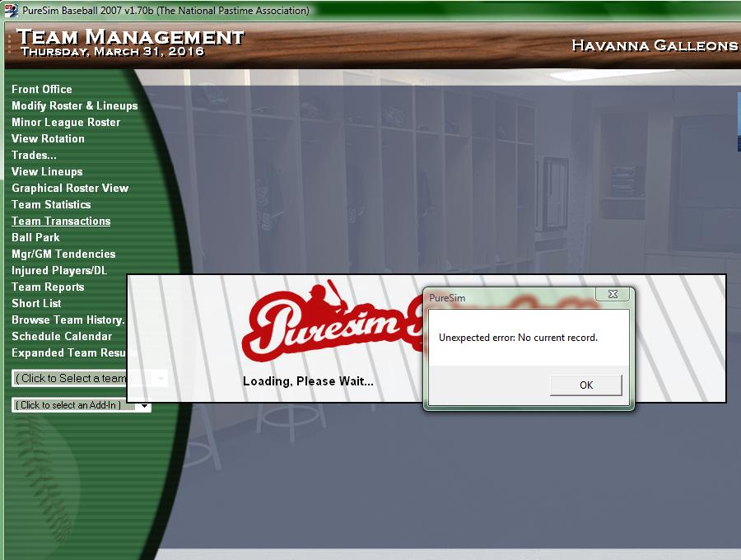Open the 'Click to select an Add-In' dropdown
The height and width of the screenshot is (560, 741).
82,405
